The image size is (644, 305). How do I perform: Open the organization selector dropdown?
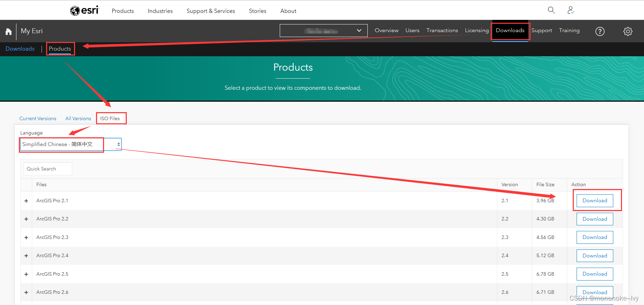click(323, 30)
